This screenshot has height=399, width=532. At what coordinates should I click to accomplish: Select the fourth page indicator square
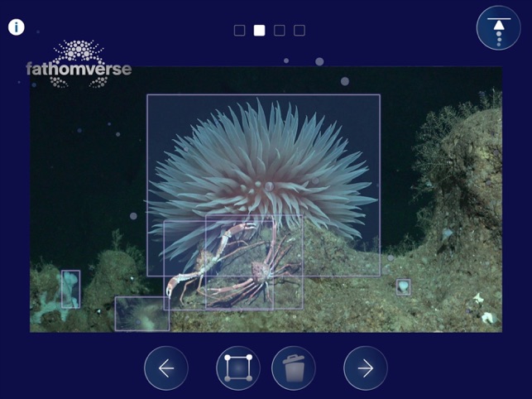(x=300, y=31)
